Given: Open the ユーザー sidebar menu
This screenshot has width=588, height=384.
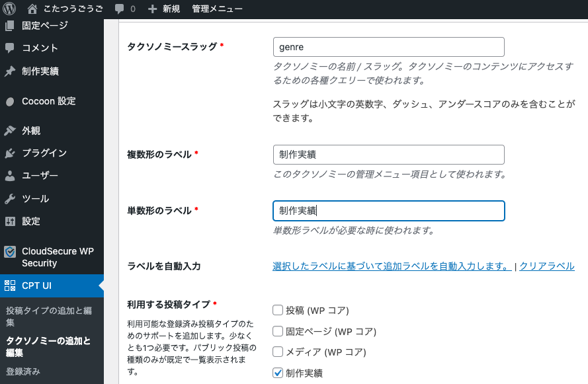Looking at the screenshot, I should coord(40,176).
